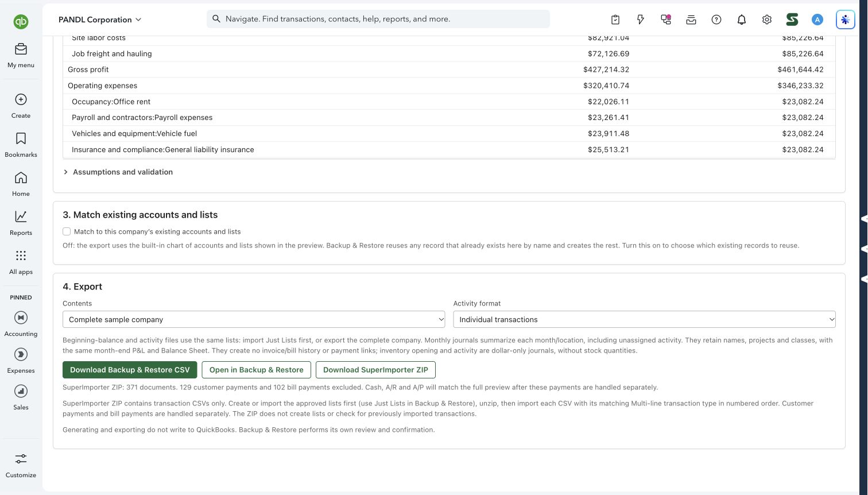Screen dimensions: 868x495
Task: Expand Assumptions and validation section
Action: pyautogui.click(x=118, y=172)
